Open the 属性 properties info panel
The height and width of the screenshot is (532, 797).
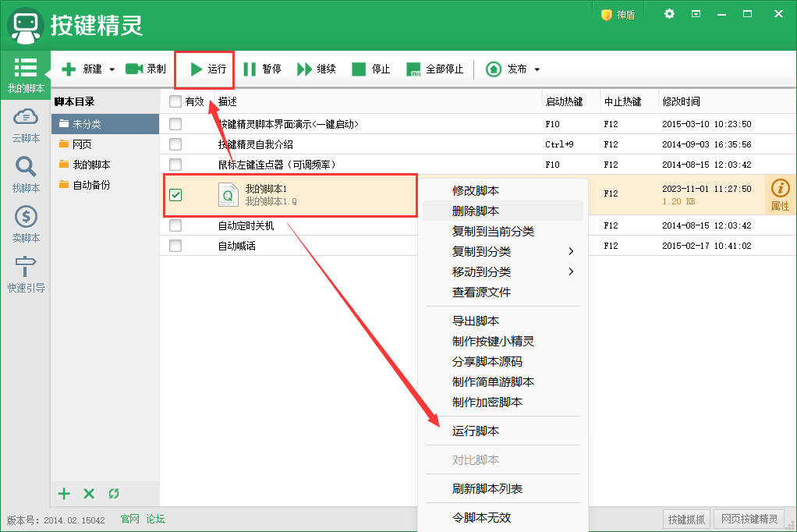[x=780, y=195]
